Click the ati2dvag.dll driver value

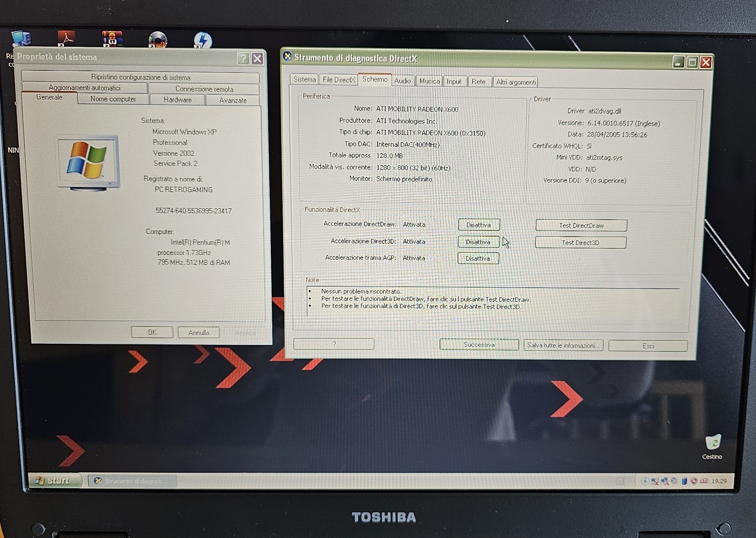(604, 111)
